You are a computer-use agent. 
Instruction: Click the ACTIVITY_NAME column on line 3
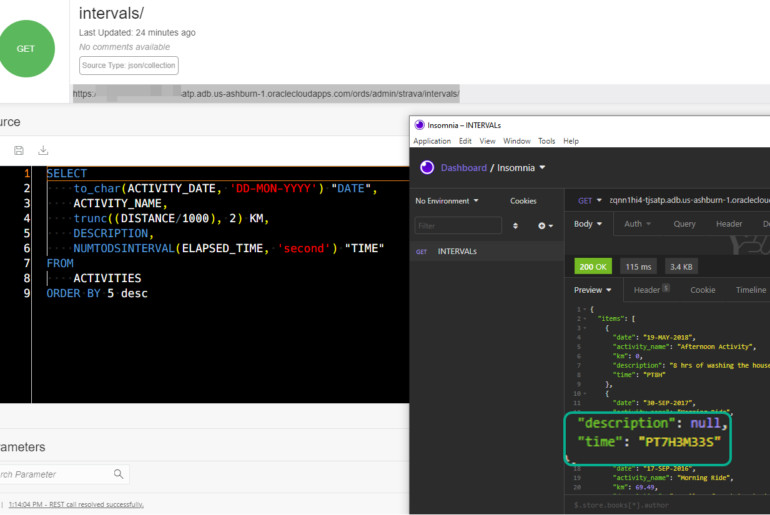coord(118,203)
